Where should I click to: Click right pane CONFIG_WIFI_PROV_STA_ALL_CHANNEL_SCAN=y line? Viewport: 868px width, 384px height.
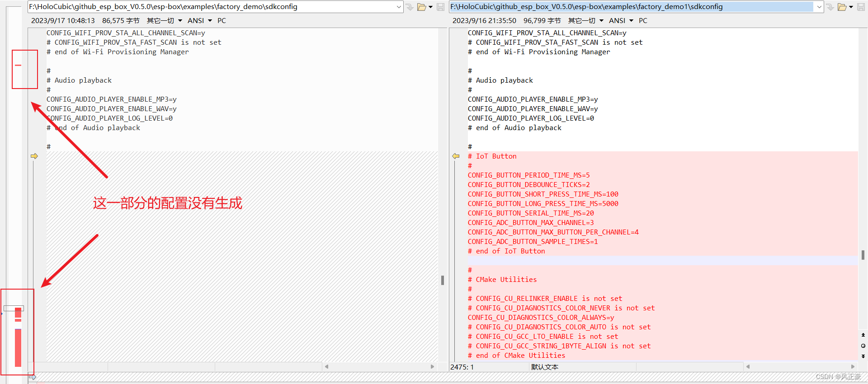[547, 33]
